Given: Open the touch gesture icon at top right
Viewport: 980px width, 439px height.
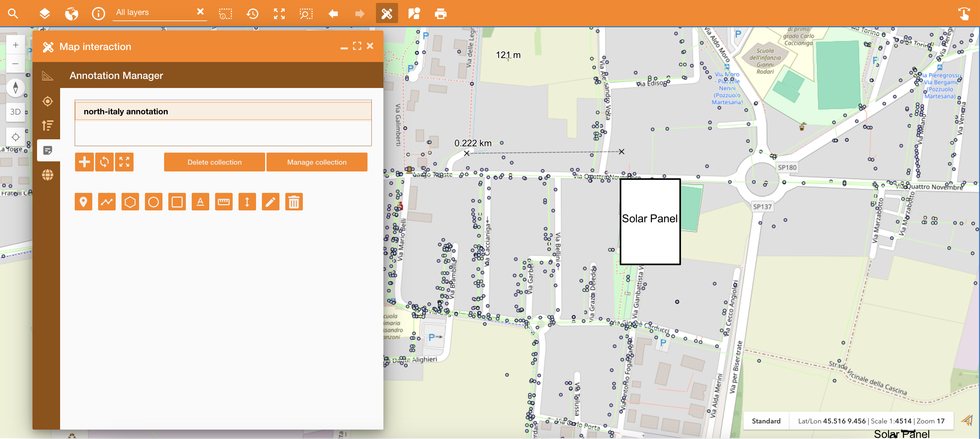Looking at the screenshot, I should click(964, 14).
